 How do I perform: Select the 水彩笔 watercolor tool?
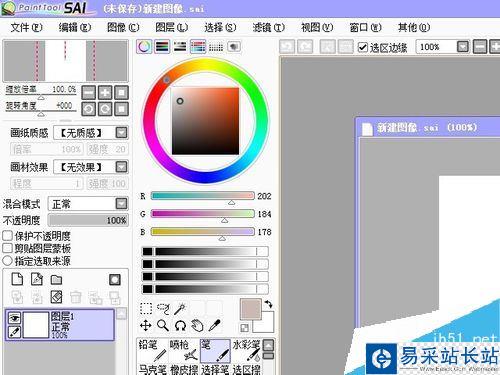point(246,351)
